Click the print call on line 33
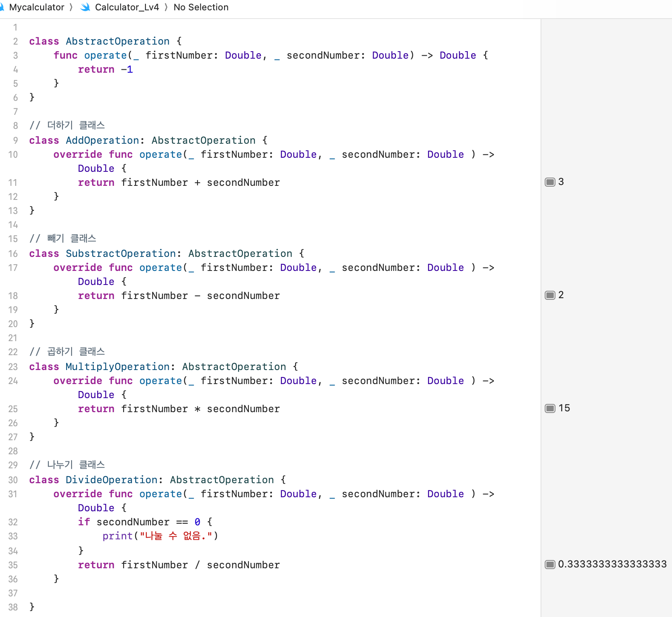 tap(160, 536)
